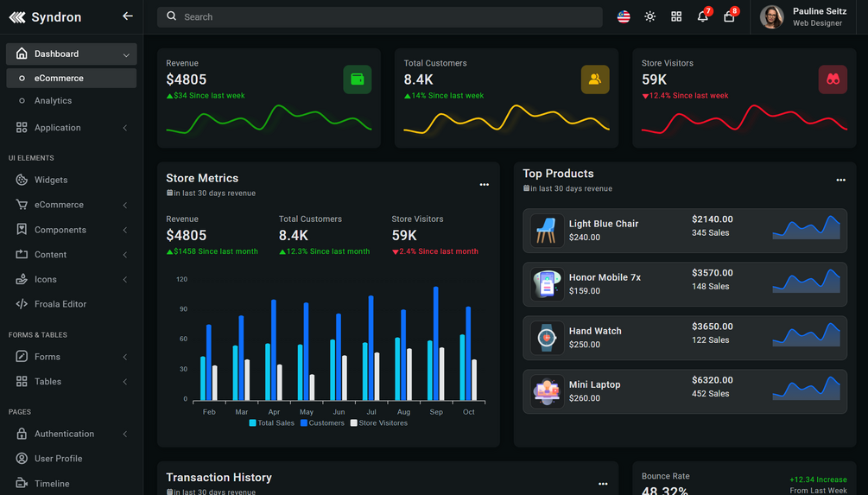Toggle Store Visitores white legend swatch
This screenshot has height=495, width=868.
pos(354,423)
